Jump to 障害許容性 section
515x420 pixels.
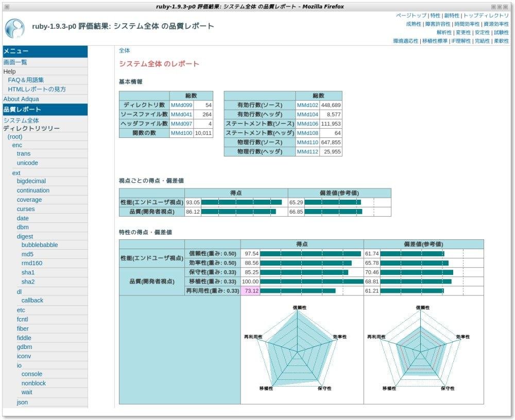[438, 24]
